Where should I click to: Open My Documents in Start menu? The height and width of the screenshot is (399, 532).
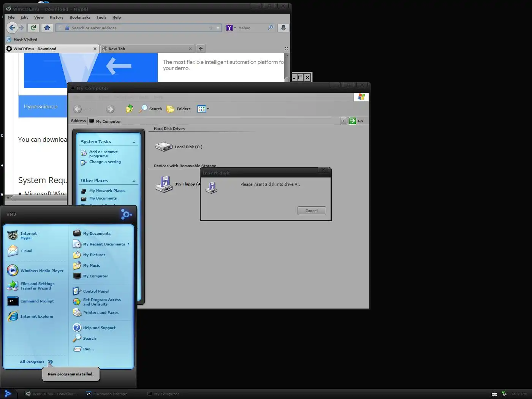pyautogui.click(x=101, y=233)
